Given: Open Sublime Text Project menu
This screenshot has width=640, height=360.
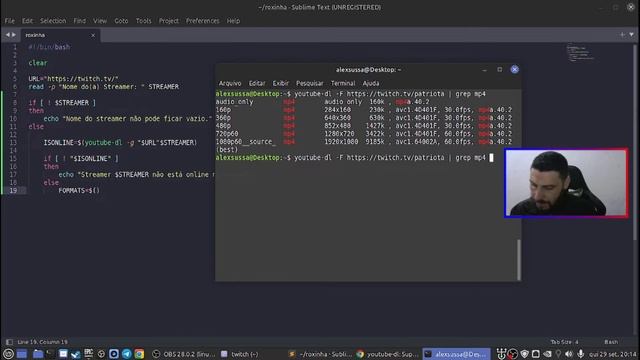Looking at the screenshot, I should point(169,21).
